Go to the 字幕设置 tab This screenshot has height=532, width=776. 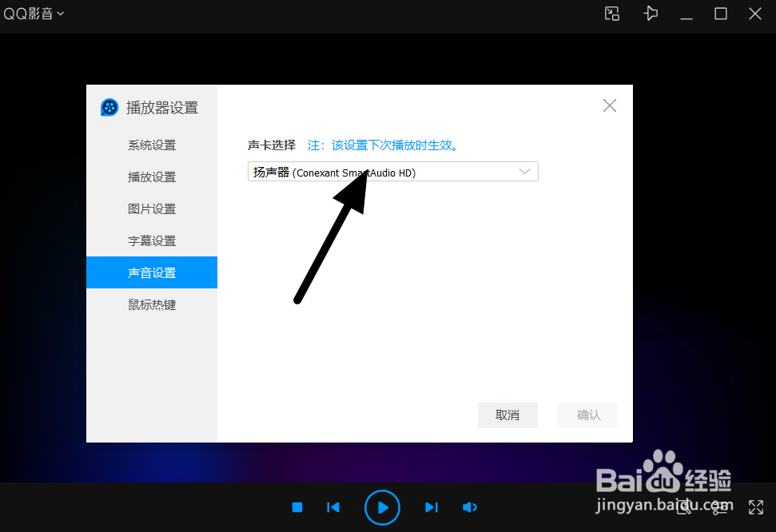click(151, 240)
